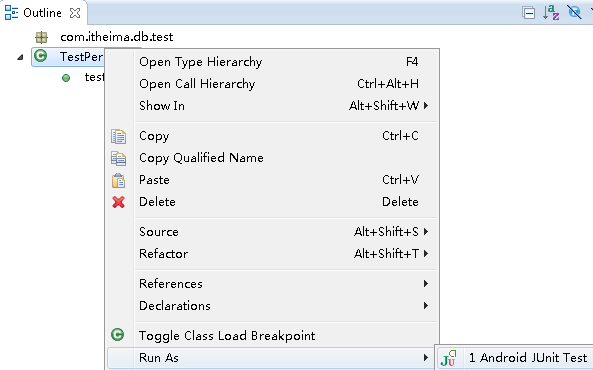Click the Ctrl+V shortcut text

click(x=400, y=180)
